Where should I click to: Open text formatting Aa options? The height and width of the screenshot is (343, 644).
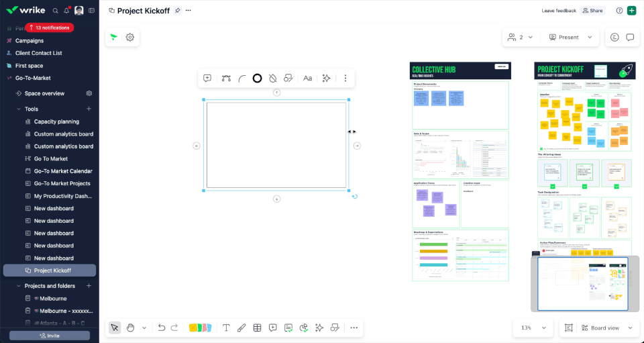pyautogui.click(x=308, y=78)
